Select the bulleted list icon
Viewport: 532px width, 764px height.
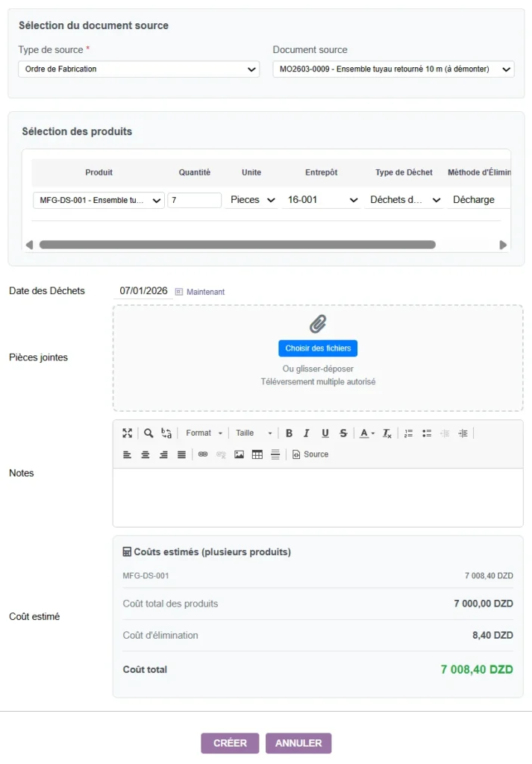(425, 433)
